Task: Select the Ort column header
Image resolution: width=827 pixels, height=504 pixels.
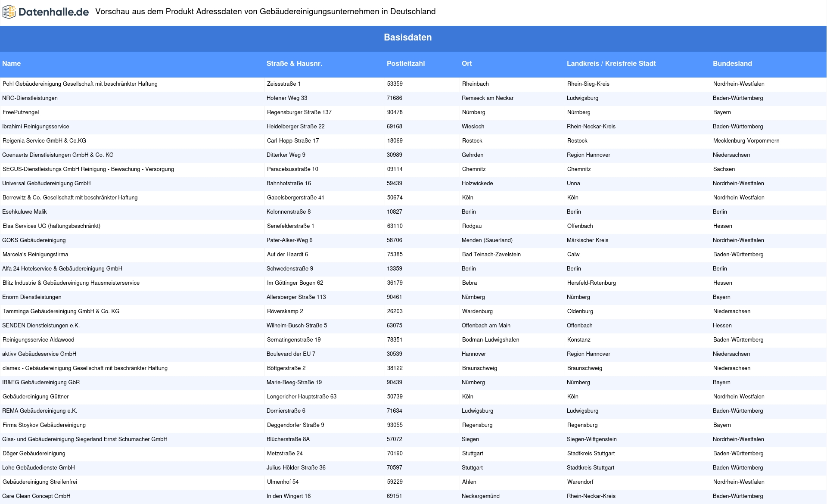Action: 467,63
